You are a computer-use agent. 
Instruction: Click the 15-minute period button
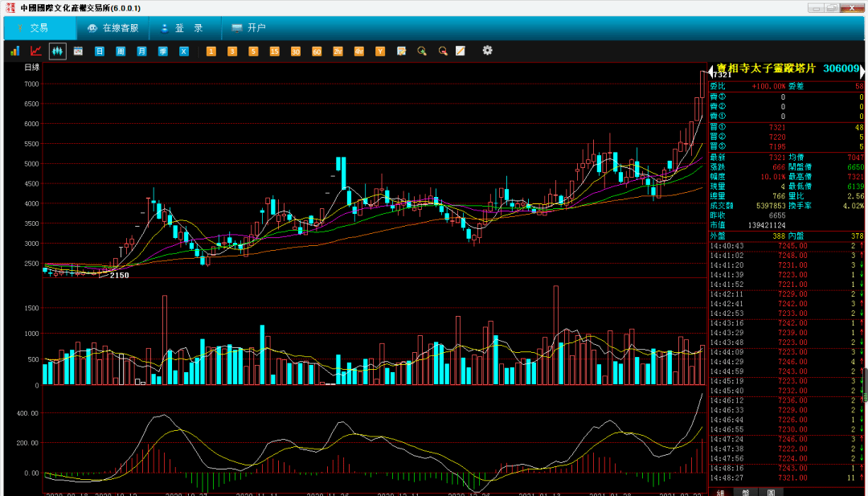coord(274,51)
